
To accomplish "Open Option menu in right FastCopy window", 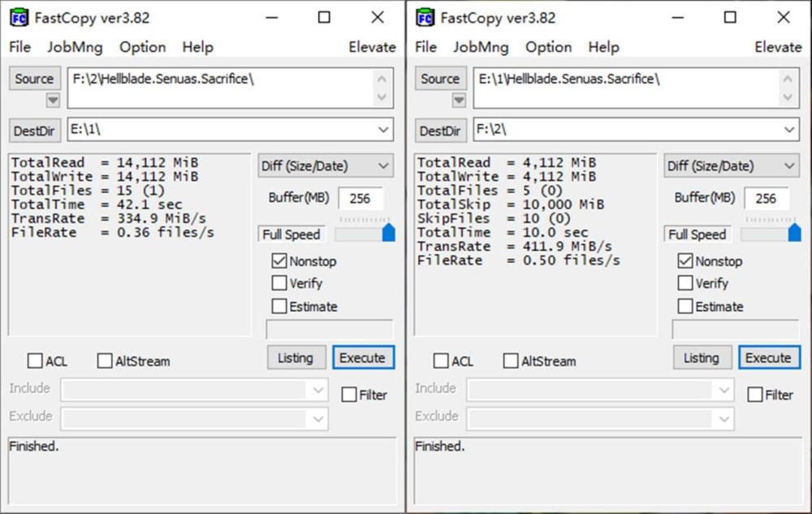I will coord(548,47).
